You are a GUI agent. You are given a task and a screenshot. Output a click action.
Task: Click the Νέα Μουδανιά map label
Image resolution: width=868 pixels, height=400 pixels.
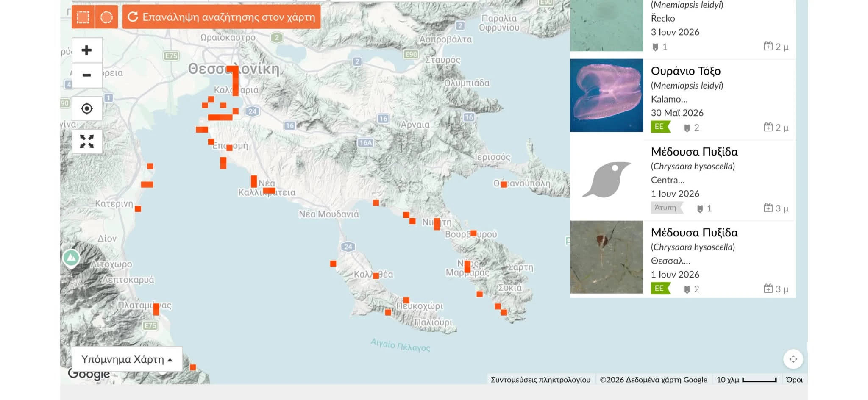329,214
